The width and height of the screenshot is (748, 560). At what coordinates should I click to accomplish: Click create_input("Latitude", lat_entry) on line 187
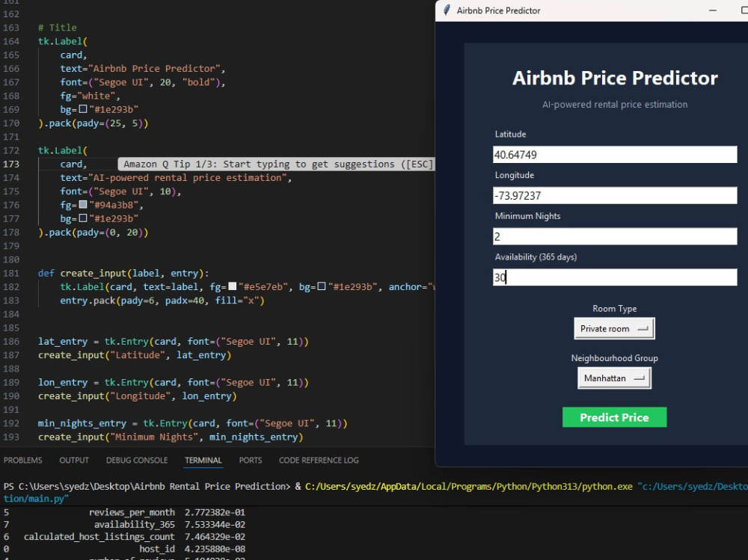(135, 355)
